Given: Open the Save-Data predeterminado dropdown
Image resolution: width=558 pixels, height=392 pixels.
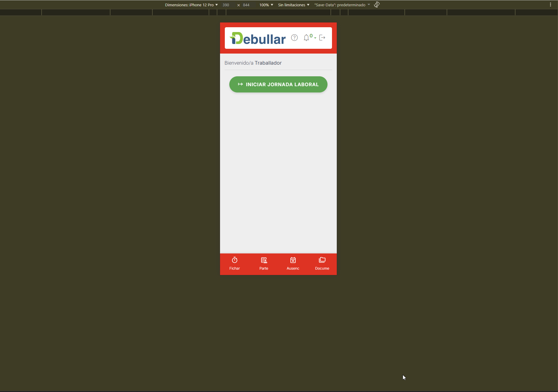Looking at the screenshot, I should [x=342, y=5].
